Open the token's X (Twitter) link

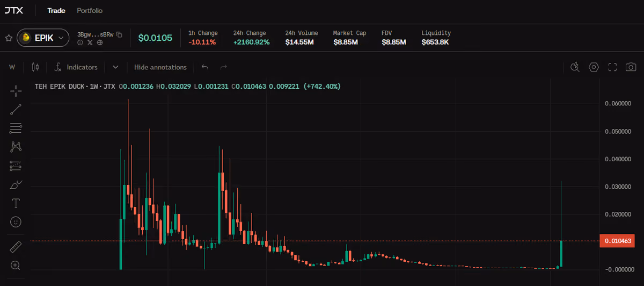click(x=90, y=42)
